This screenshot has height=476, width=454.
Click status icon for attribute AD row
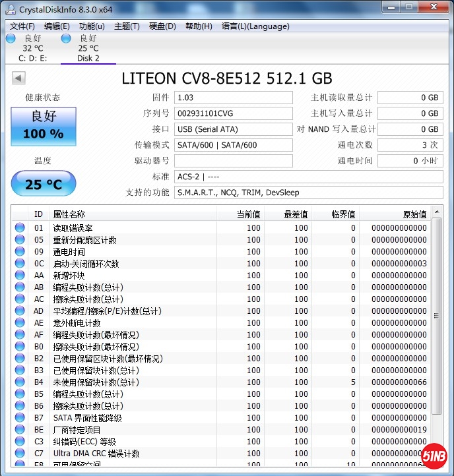[x=20, y=311]
